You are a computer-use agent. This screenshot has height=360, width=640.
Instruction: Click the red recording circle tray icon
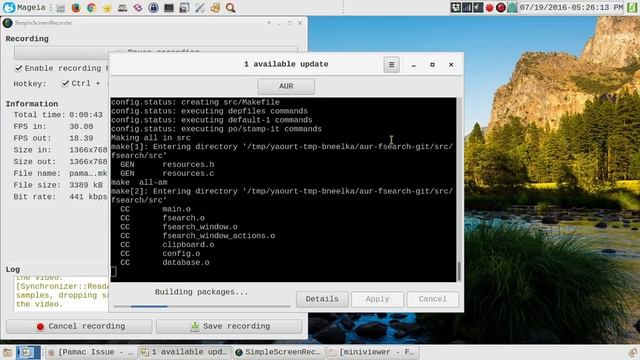pyautogui.click(x=501, y=7)
